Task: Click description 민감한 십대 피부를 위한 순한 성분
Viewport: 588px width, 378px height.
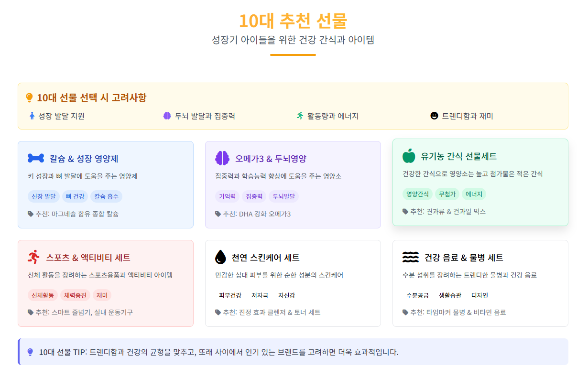Action: (x=279, y=275)
